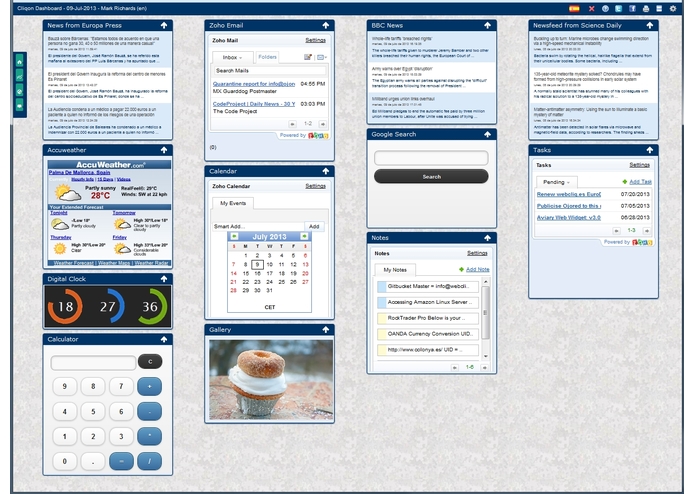Click the chat bubble icon in left sidebar

[20, 106]
